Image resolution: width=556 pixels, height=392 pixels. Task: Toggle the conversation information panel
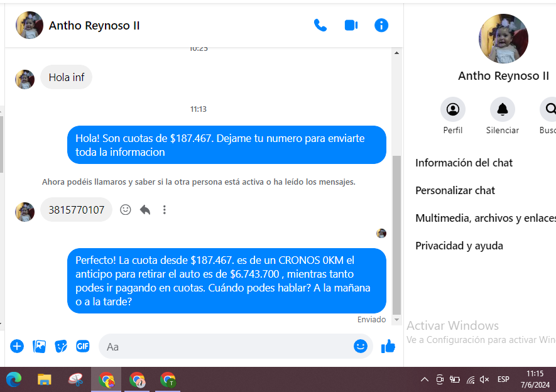(x=381, y=25)
